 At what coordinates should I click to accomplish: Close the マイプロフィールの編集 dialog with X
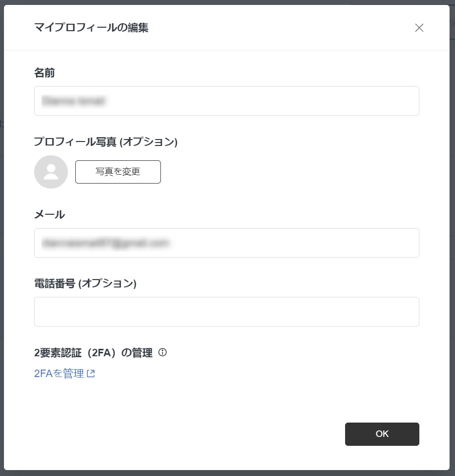(419, 28)
